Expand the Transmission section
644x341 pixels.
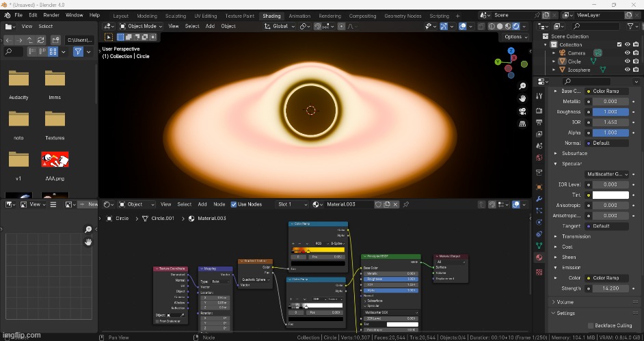coord(576,236)
